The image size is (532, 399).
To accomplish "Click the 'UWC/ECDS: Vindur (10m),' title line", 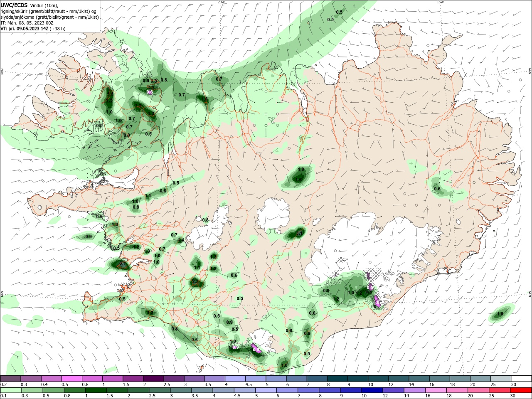I will point(30,5).
